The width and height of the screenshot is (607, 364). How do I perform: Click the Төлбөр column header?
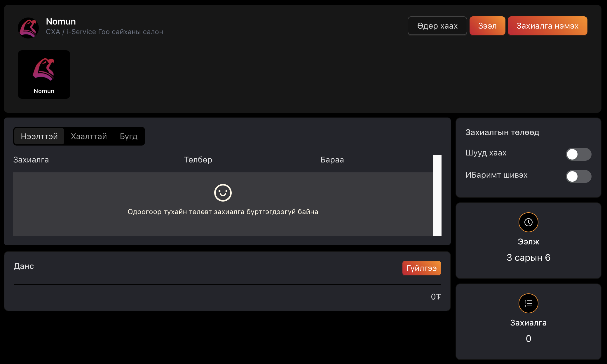[x=198, y=160]
